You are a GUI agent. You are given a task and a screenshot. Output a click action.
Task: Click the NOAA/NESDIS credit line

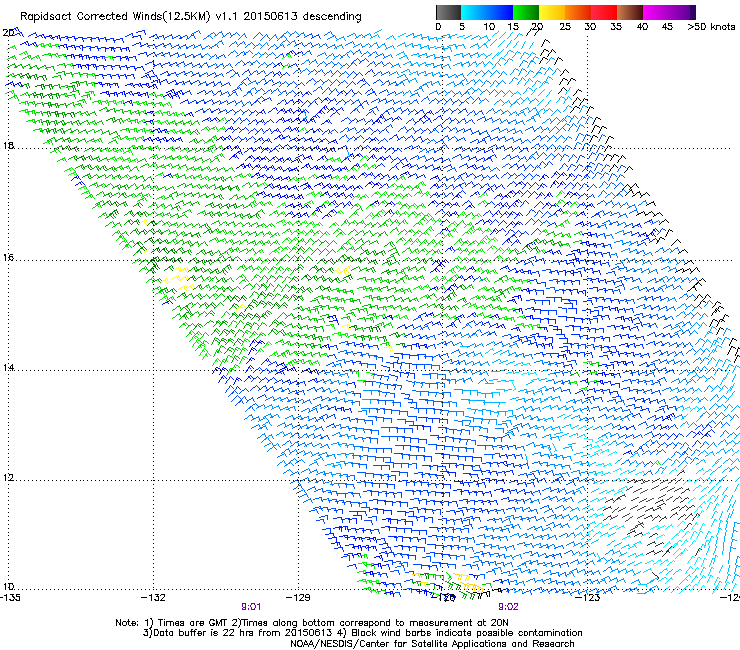point(432,644)
